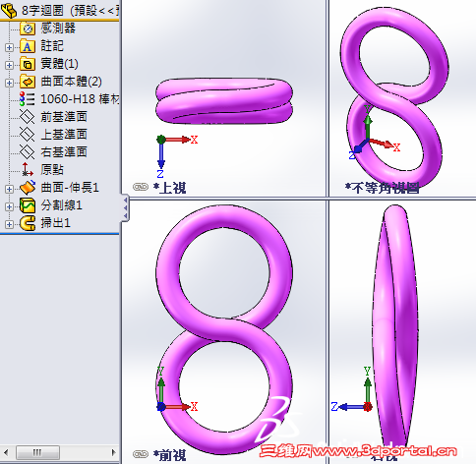Select the 分割線1 tree item

[61, 205]
